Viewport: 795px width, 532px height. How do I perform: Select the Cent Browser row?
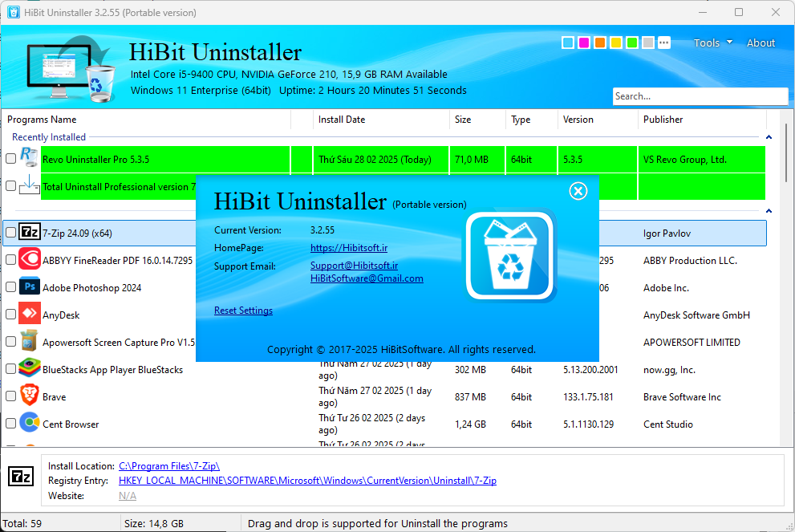tap(384, 424)
